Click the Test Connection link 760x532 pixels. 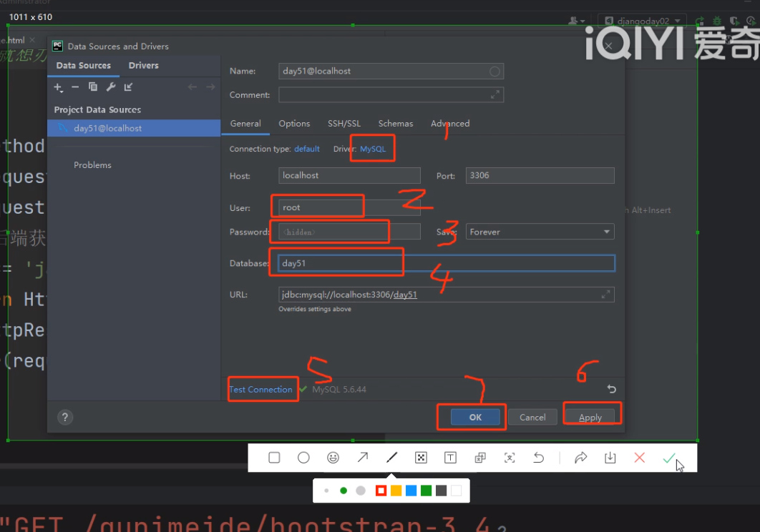[x=260, y=390]
